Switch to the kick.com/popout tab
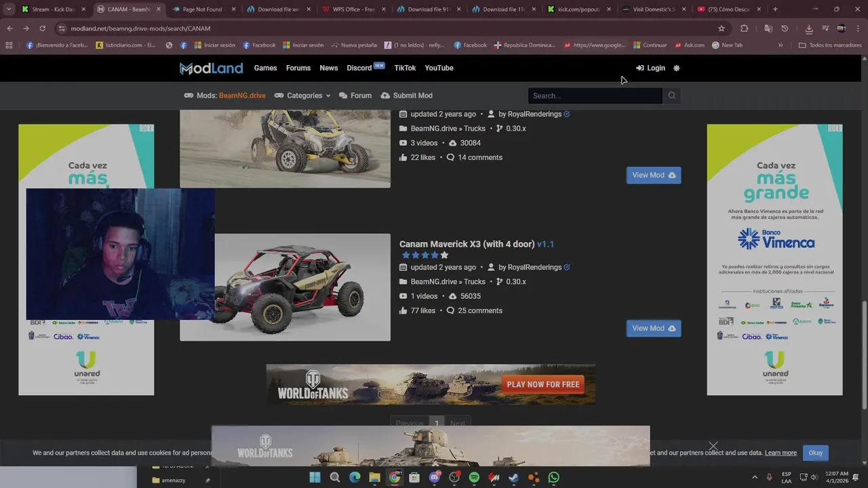 point(580,9)
